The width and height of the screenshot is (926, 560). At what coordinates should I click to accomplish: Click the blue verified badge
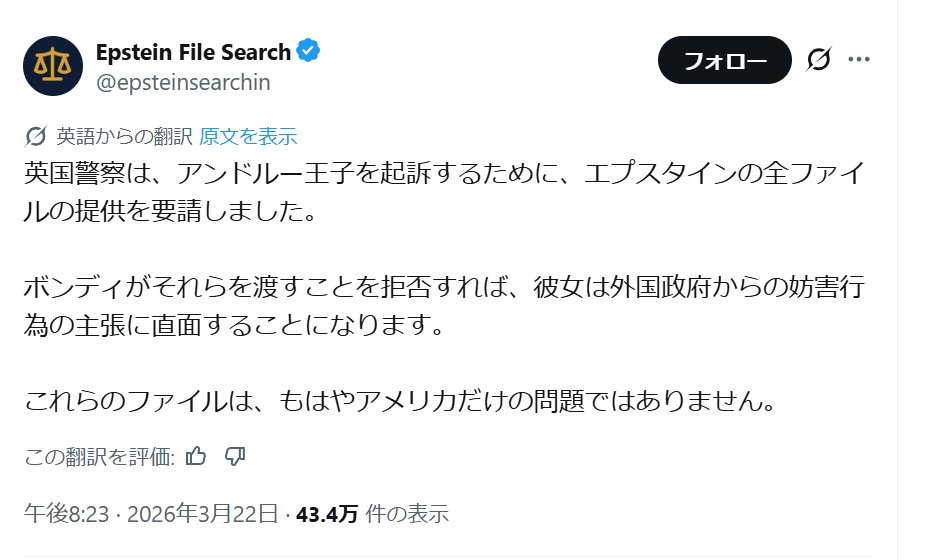click(310, 51)
